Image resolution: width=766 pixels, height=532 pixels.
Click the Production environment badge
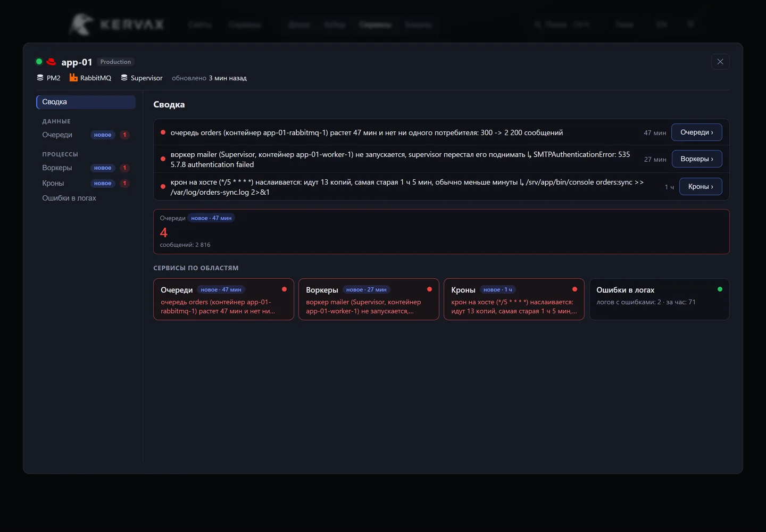point(115,62)
